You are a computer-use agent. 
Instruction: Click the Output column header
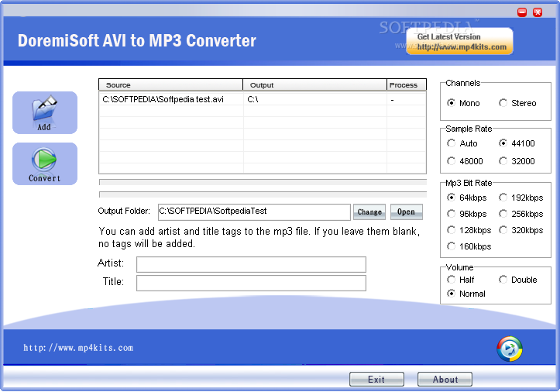[314, 85]
